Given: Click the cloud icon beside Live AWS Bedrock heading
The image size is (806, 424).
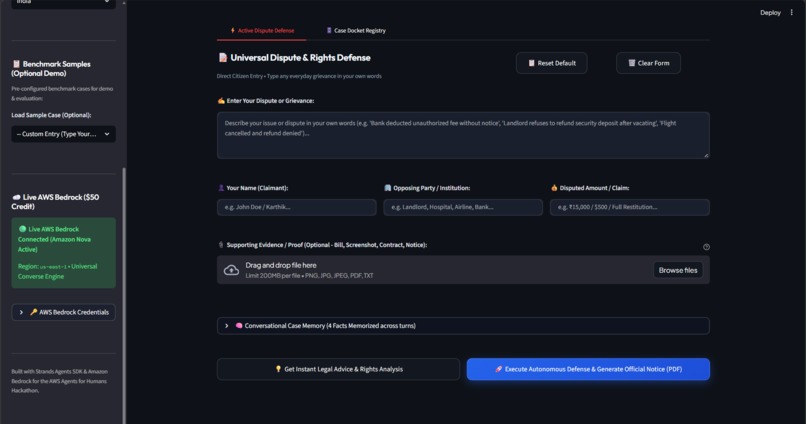Looking at the screenshot, I should (16, 197).
